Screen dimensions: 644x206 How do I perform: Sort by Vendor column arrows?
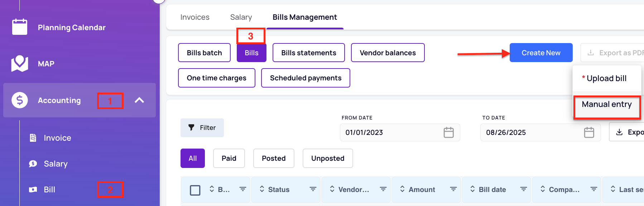coord(332,189)
